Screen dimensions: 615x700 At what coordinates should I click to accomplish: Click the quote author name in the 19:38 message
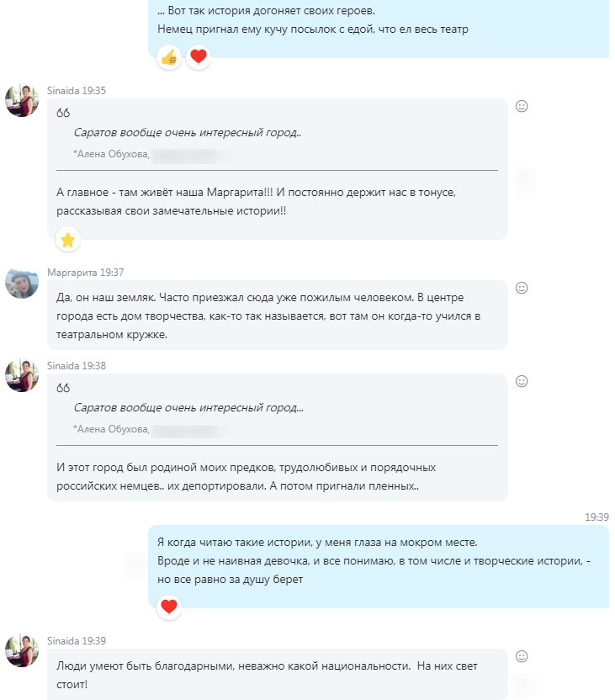coord(111,429)
